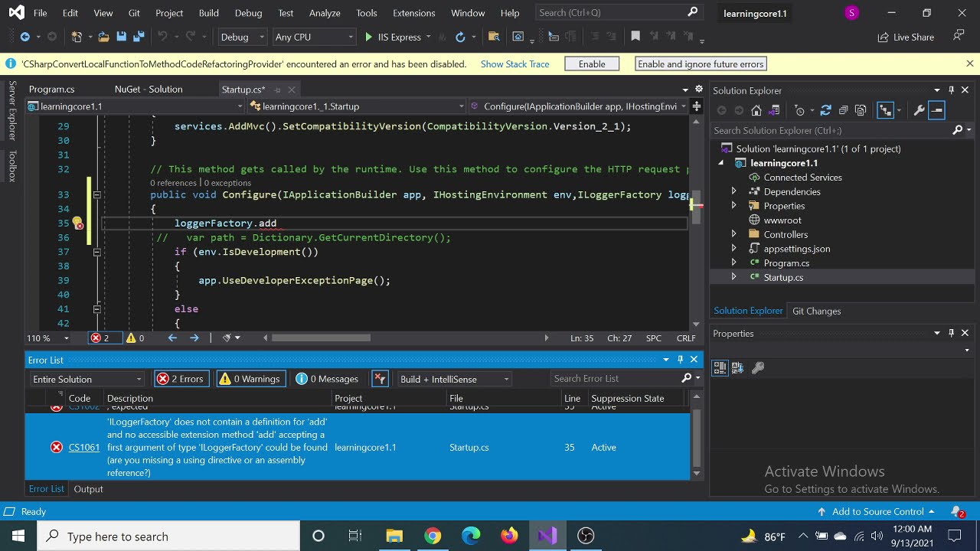Image resolution: width=980 pixels, height=551 pixels.
Task: Expand the Controllers folder node
Action: [x=733, y=234]
